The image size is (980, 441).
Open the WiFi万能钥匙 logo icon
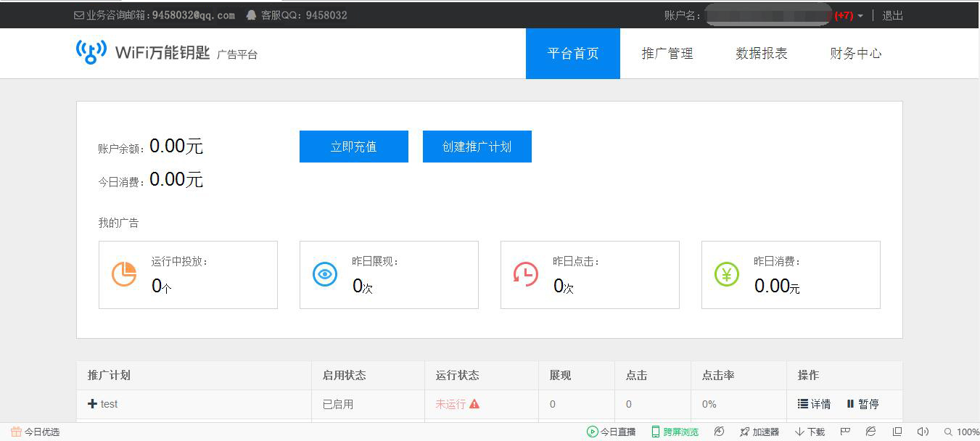pyautogui.click(x=89, y=51)
